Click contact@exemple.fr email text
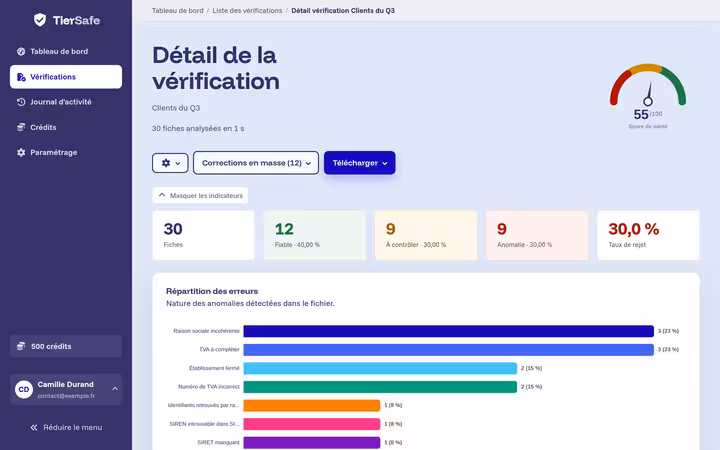The image size is (720, 450). click(66, 396)
